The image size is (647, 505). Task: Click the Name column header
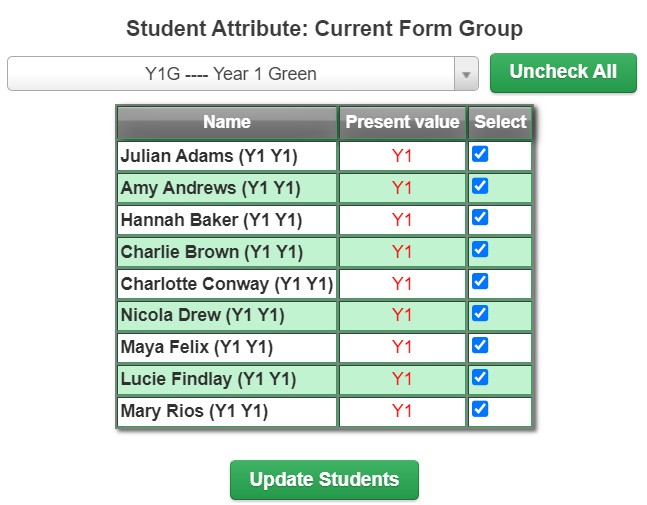click(x=227, y=123)
